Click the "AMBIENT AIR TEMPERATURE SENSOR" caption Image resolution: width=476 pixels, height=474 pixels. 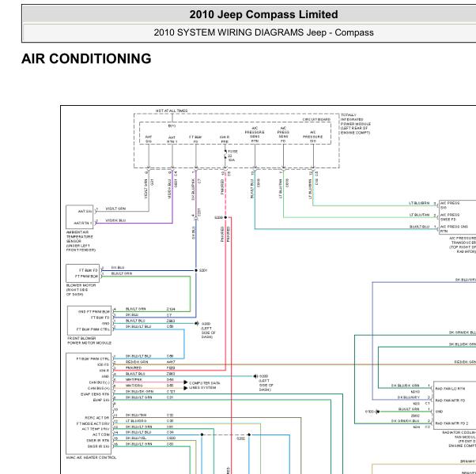[x=81, y=241]
